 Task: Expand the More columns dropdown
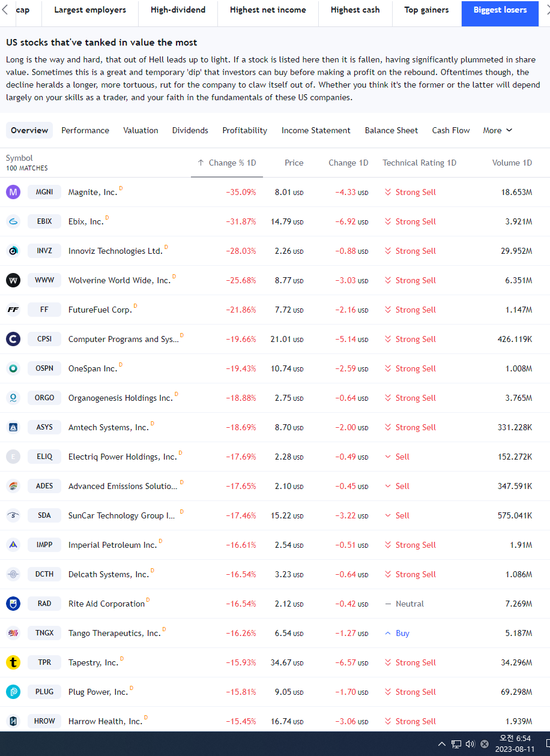pyautogui.click(x=498, y=130)
